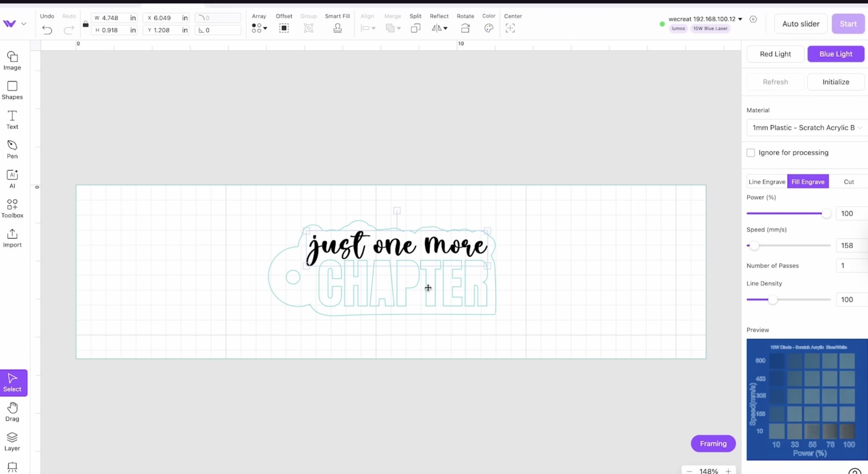Expand the Reflect options dropdown
The height and width of the screenshot is (474, 868).
pos(445,28)
